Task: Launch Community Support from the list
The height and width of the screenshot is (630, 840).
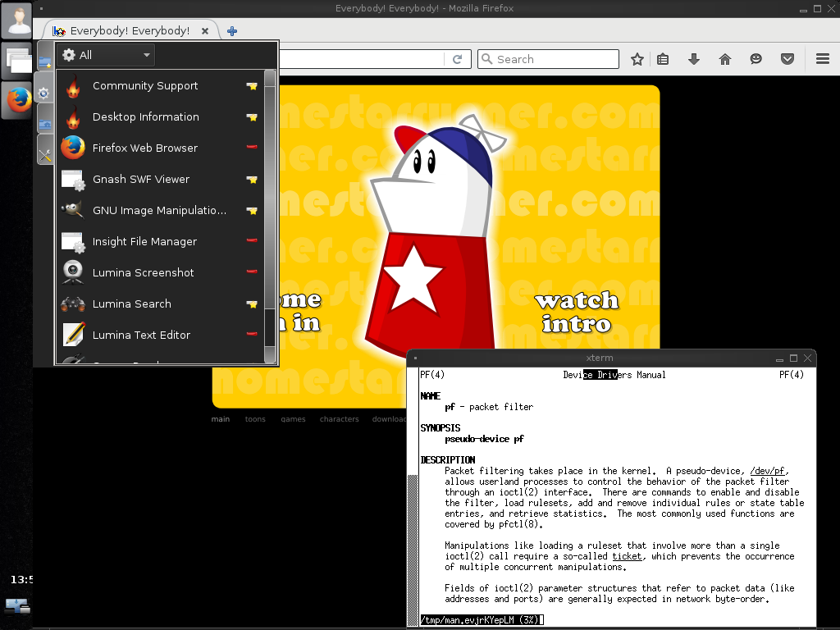Action: pos(160,86)
